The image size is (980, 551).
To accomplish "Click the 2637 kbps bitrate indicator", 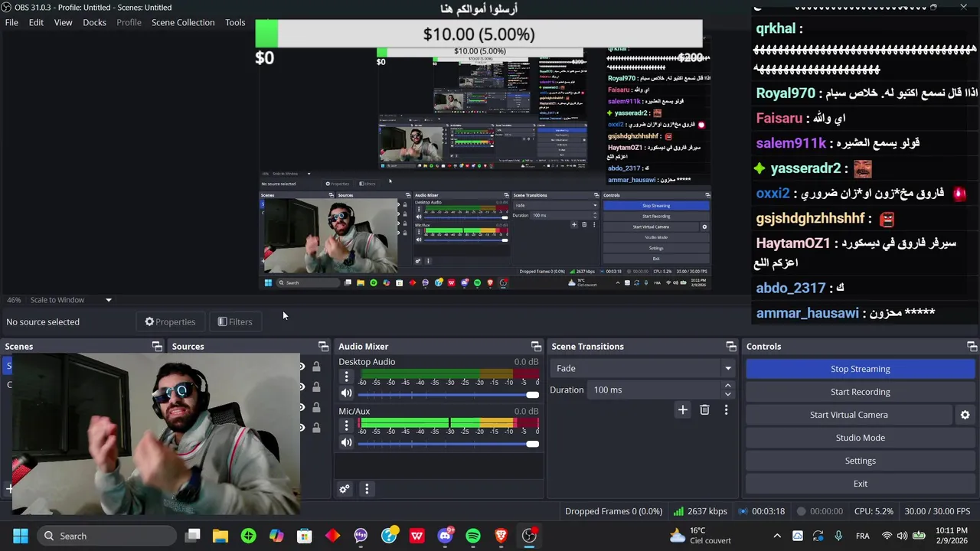I will (x=701, y=511).
